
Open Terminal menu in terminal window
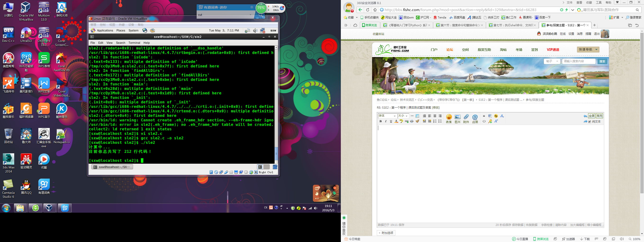coord(134,43)
